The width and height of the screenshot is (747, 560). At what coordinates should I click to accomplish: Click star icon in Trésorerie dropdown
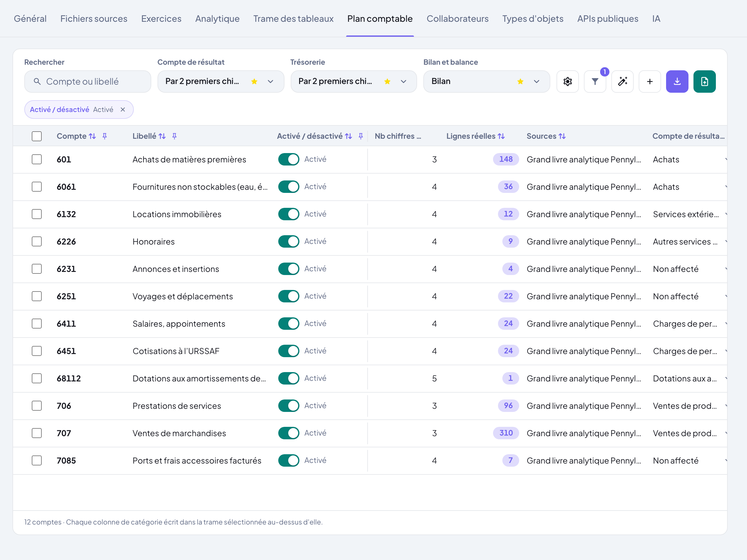387,81
